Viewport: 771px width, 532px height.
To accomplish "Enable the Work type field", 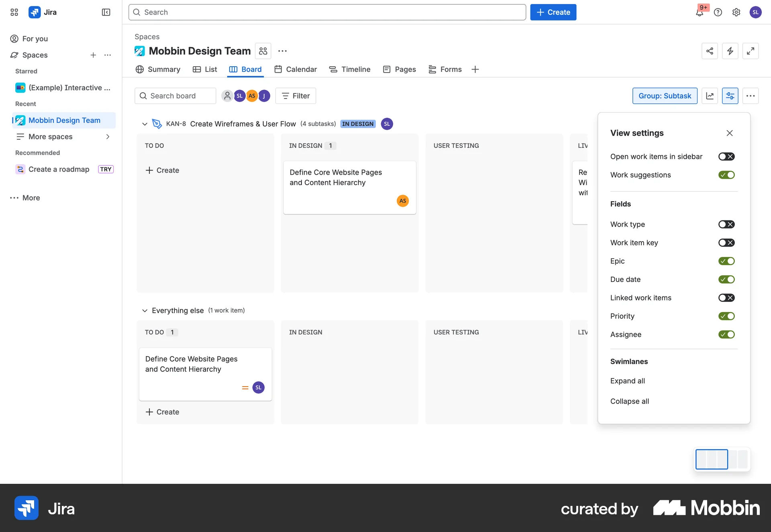I will click(x=727, y=224).
